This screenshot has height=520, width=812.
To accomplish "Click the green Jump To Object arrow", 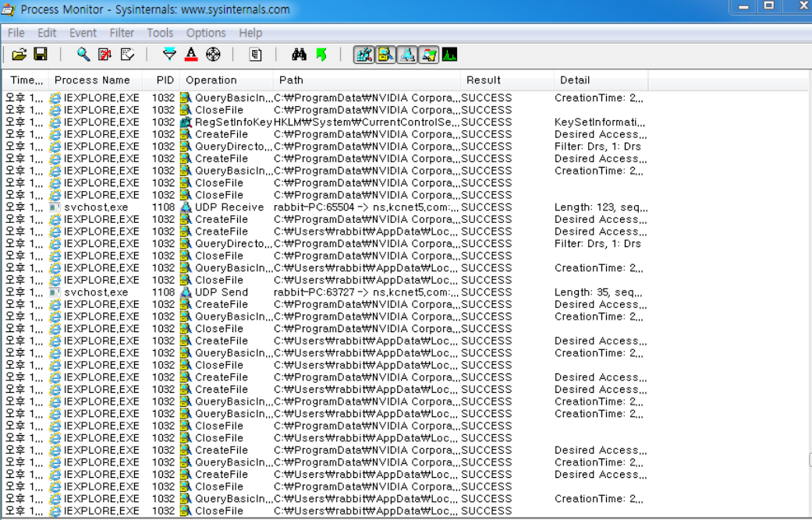I will [321, 55].
